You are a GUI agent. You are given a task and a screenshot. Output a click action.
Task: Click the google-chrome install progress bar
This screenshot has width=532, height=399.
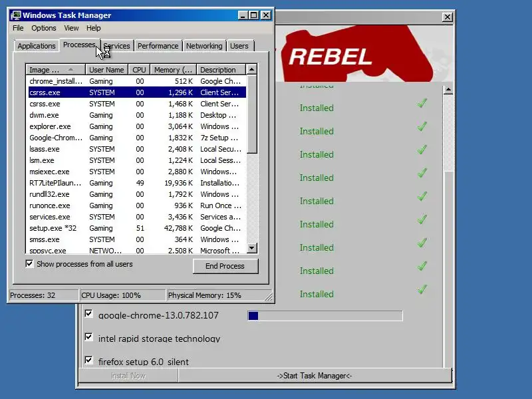(325, 315)
